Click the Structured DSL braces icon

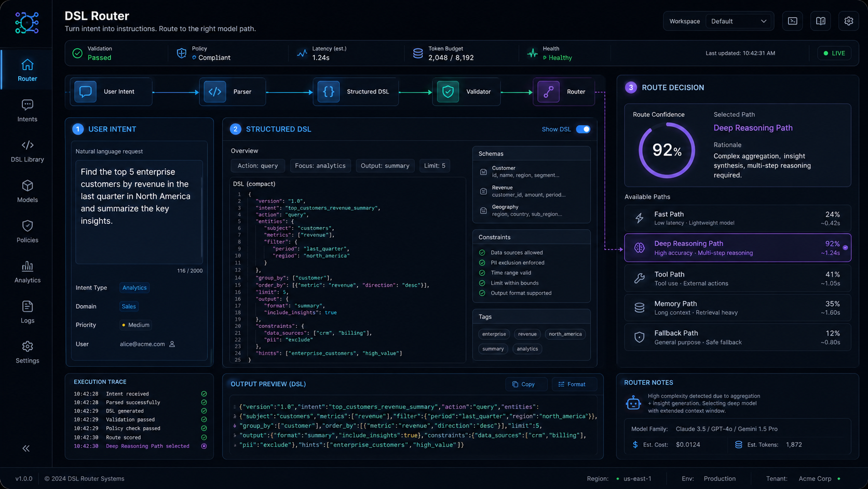click(329, 91)
